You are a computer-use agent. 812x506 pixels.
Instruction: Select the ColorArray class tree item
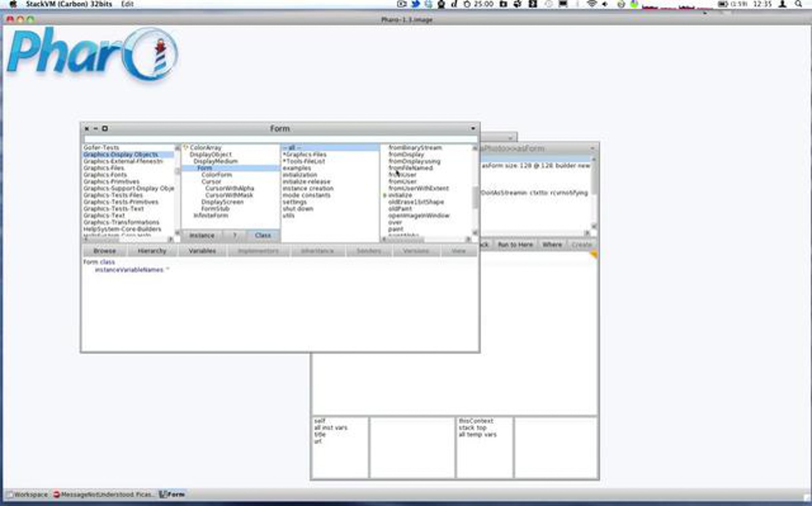pyautogui.click(x=205, y=147)
